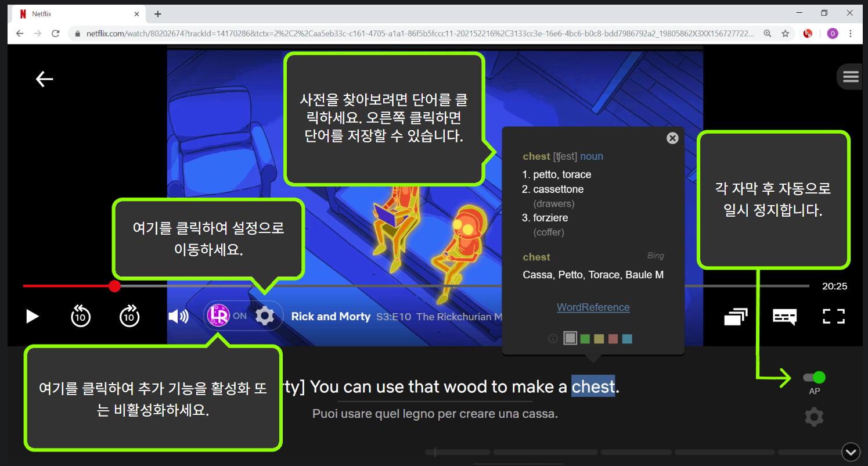This screenshot has height=466, width=868.
Task: Skip back 10 seconds
Action: pos(81,316)
